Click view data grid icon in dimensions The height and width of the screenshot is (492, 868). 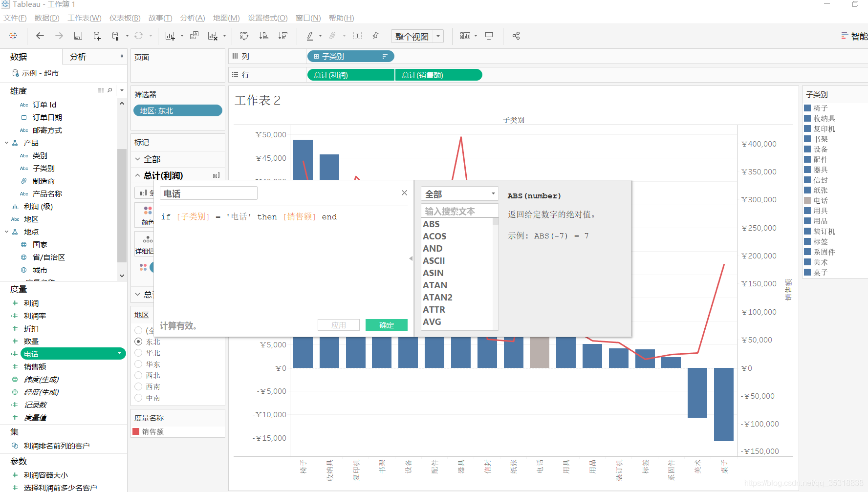[x=101, y=90]
